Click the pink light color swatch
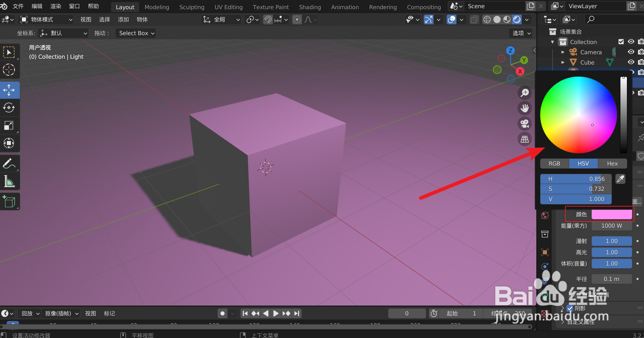This screenshot has height=338, width=644. click(x=612, y=214)
